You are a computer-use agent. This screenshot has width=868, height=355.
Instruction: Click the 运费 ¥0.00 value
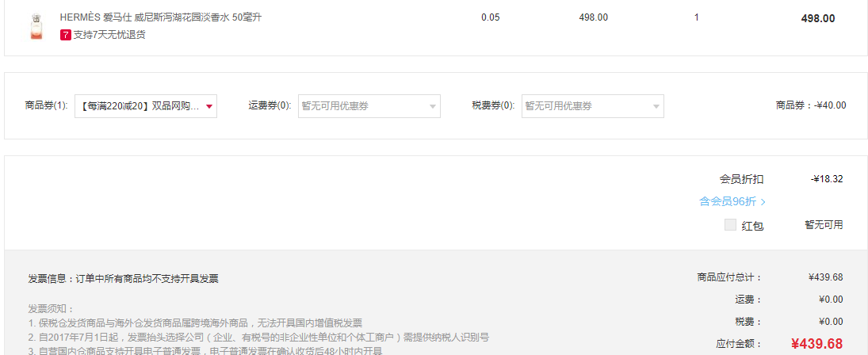[831, 300]
